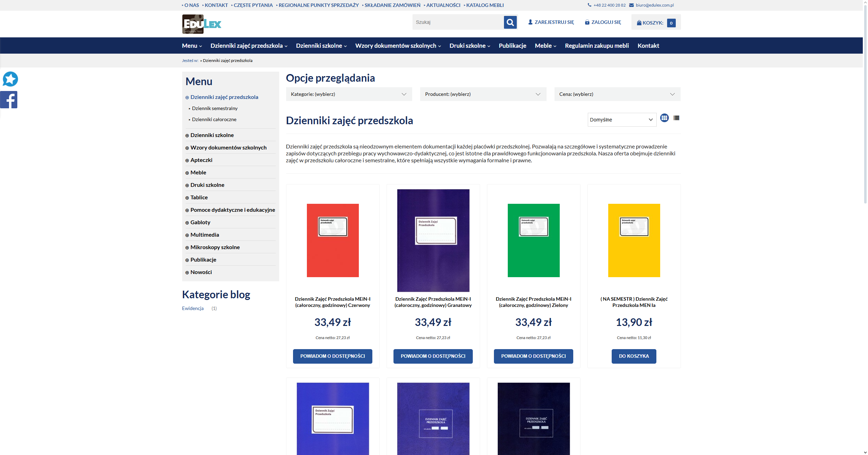Click Powiadom o dostępności for Czerwony diary
Image resolution: width=868 pixels, height=455 pixels.
click(x=333, y=356)
